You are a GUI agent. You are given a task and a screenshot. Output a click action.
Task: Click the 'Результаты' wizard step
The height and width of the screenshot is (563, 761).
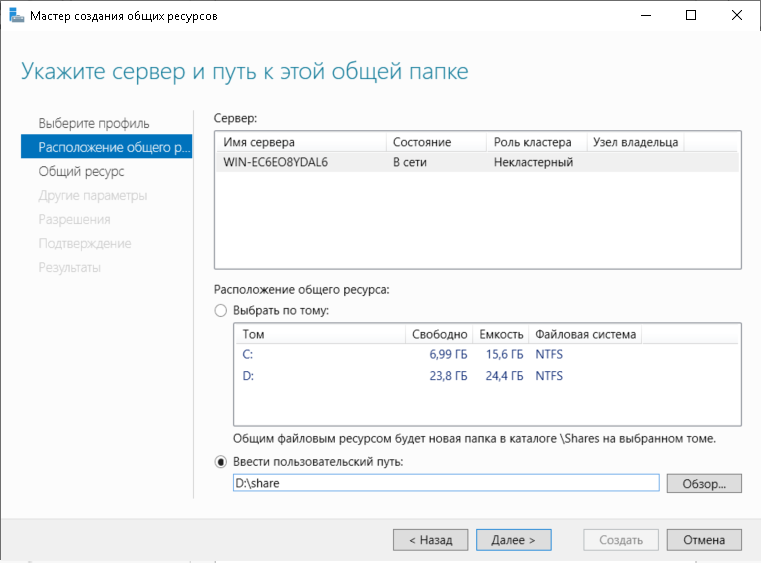tap(69, 267)
